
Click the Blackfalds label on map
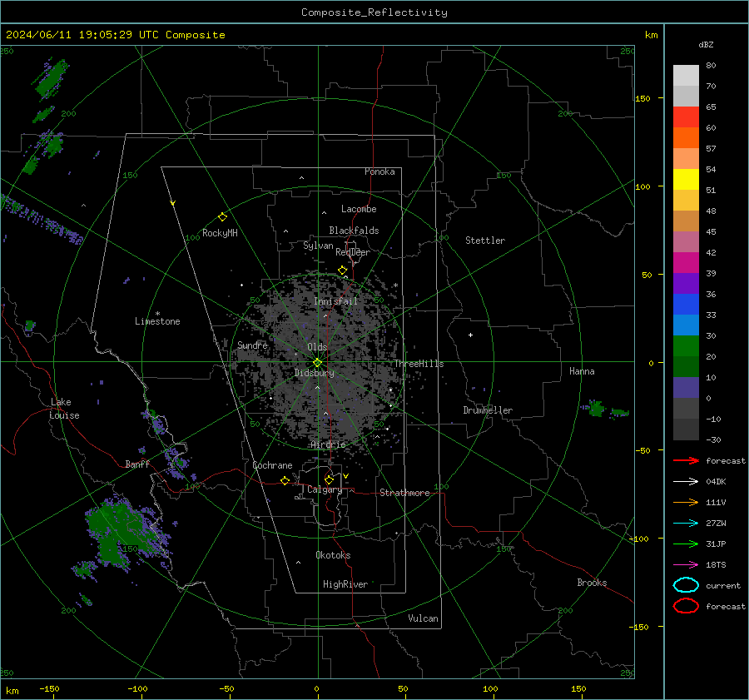pyautogui.click(x=354, y=231)
